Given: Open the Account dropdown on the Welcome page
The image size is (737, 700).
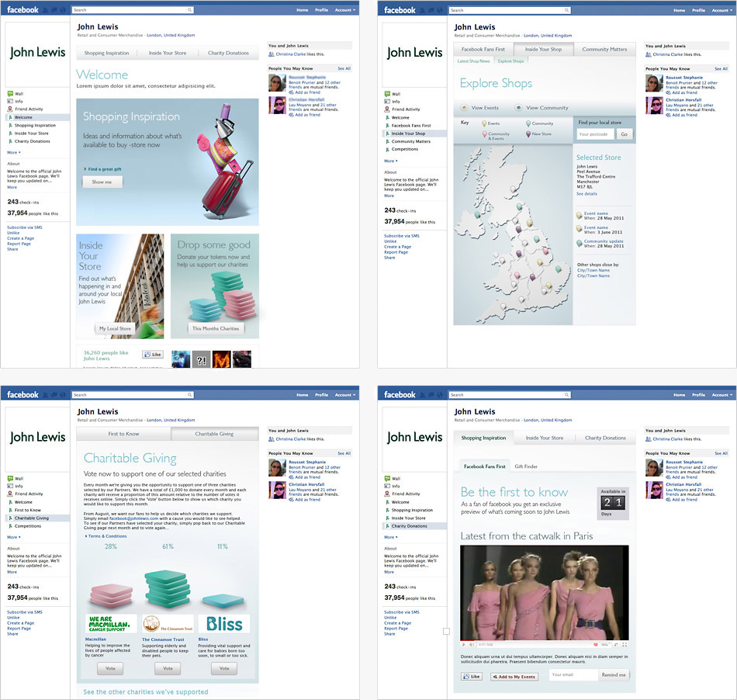Looking at the screenshot, I should point(345,10).
